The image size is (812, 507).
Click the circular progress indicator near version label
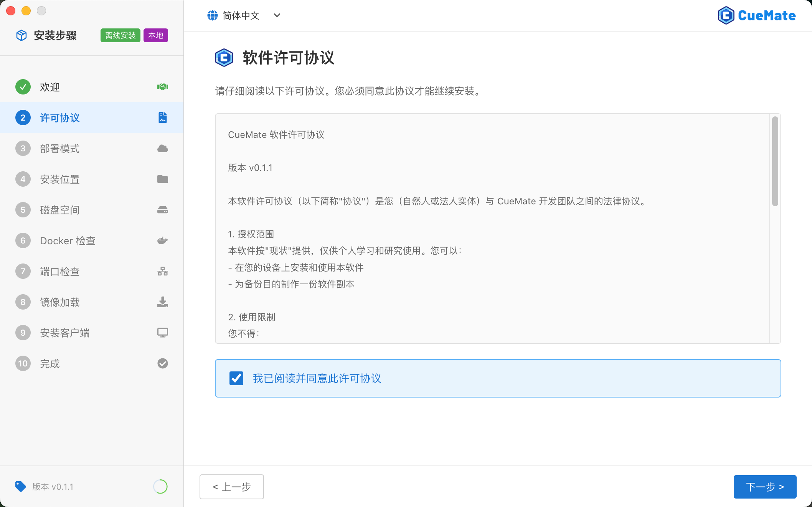click(x=160, y=487)
